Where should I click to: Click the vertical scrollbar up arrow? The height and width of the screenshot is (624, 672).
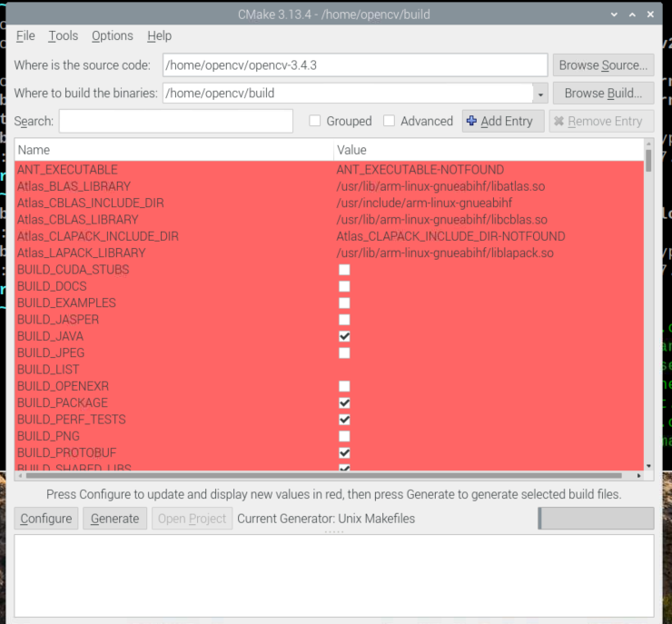pyautogui.click(x=648, y=144)
